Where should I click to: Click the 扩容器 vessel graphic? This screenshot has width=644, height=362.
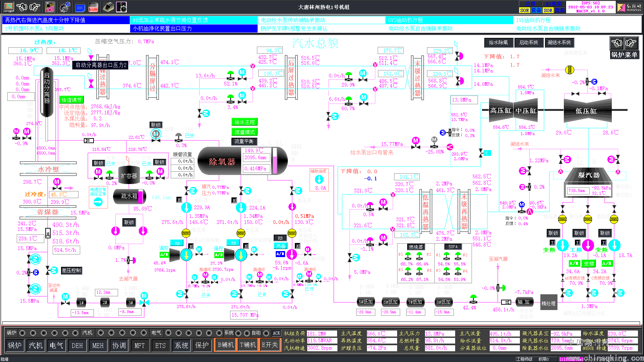point(129,176)
